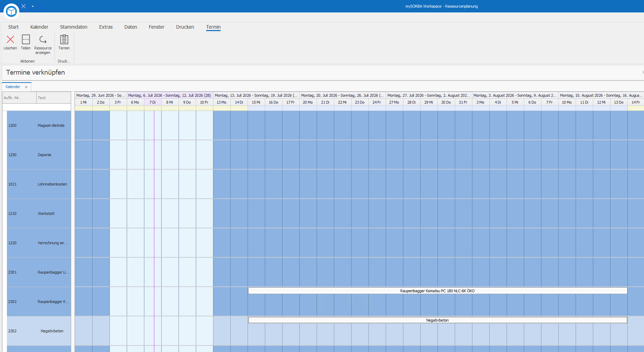Click the week header starting 29. Juni 2026
644x352 pixels.
coord(101,95)
